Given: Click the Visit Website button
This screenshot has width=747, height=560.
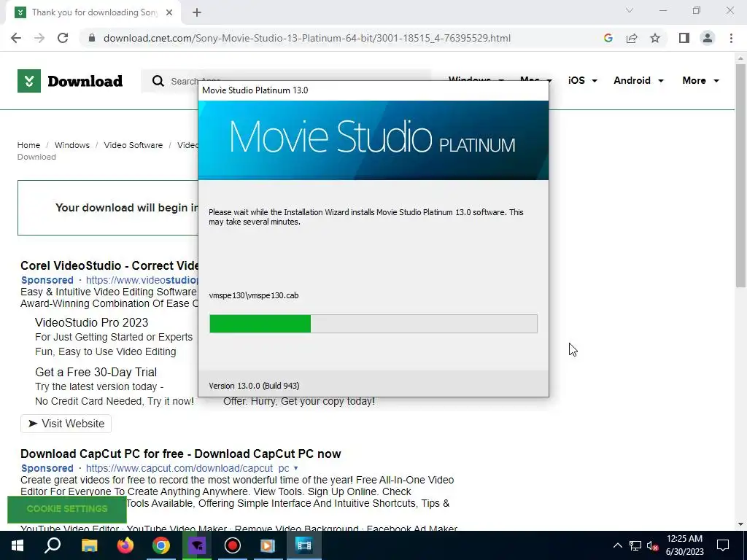Looking at the screenshot, I should [66, 424].
